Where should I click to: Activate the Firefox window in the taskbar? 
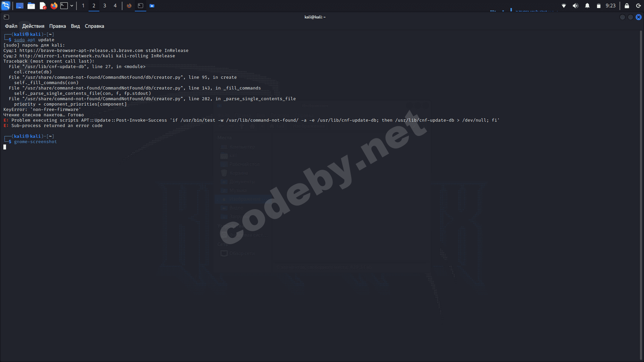pyautogui.click(x=129, y=6)
